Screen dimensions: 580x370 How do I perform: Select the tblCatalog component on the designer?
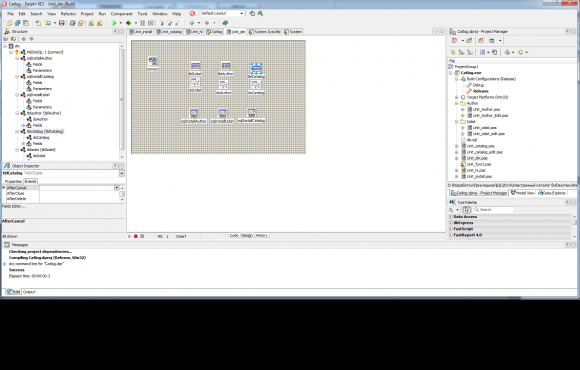256,69
